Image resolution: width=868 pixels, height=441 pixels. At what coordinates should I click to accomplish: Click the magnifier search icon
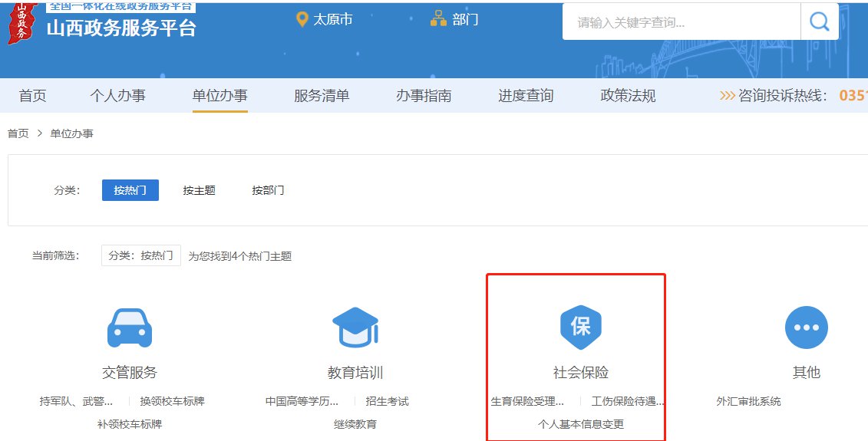point(819,21)
